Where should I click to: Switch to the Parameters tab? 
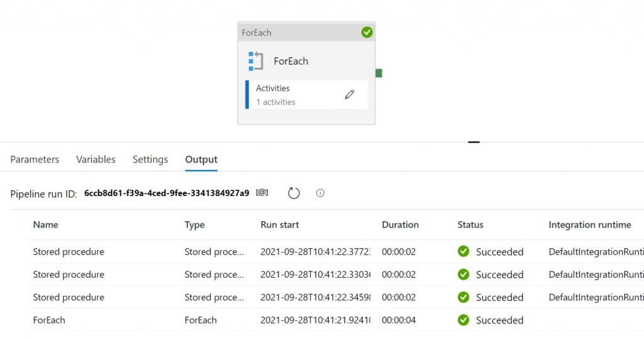[x=35, y=160]
